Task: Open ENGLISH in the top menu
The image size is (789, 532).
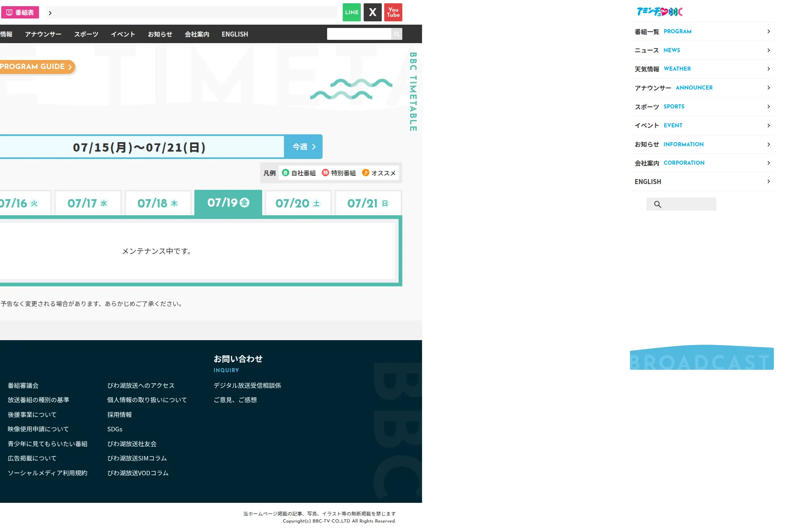Action: (x=235, y=34)
